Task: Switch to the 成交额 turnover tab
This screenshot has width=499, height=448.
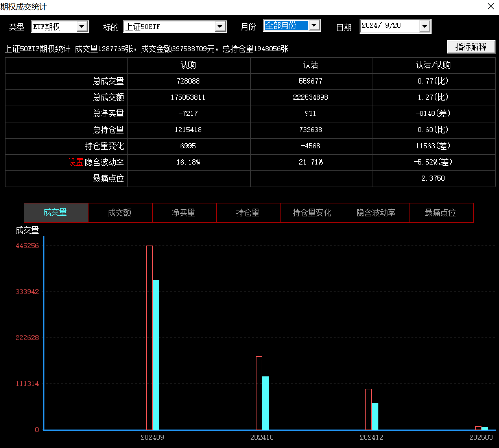Action: (x=120, y=213)
